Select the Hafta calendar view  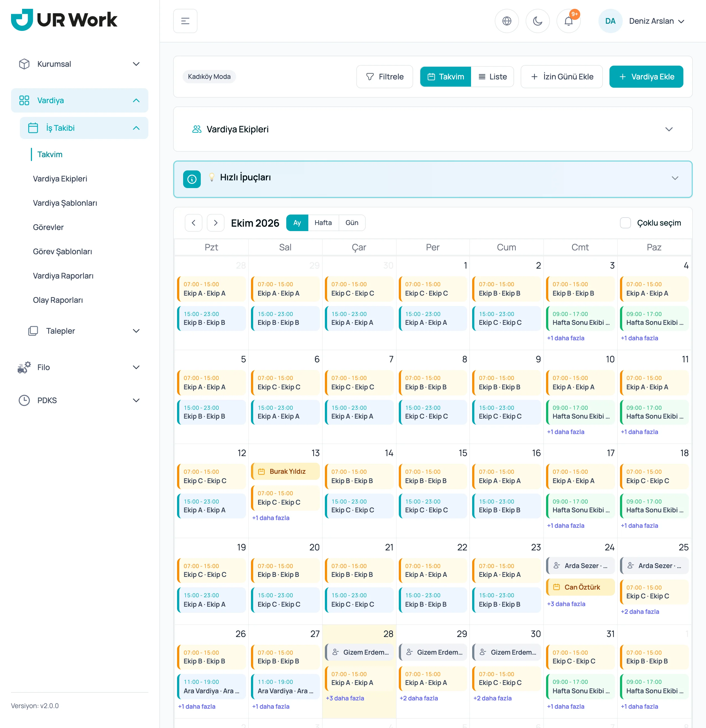[323, 223]
